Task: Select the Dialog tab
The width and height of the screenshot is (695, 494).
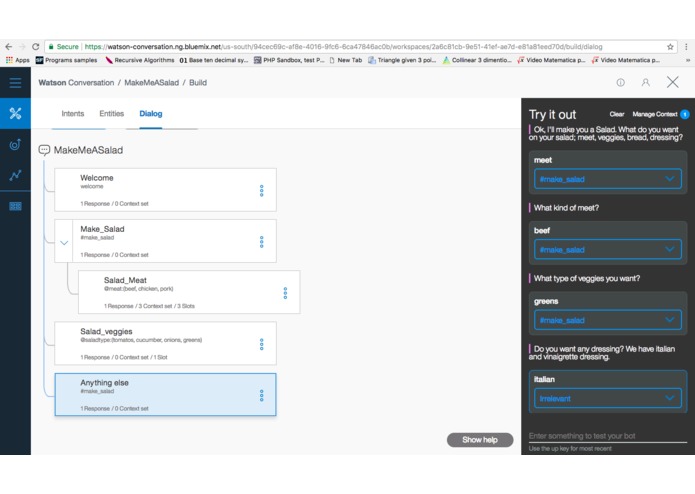Action: (x=151, y=113)
